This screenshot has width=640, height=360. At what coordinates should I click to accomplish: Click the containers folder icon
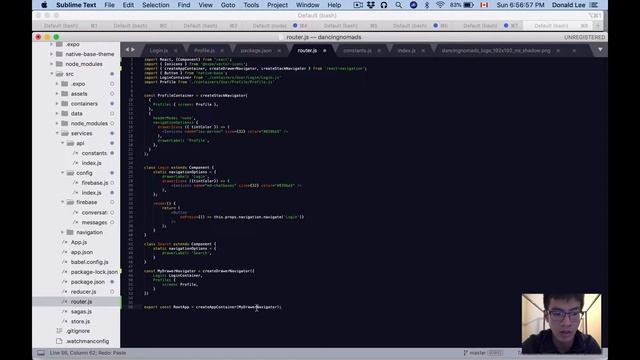pyautogui.click(x=64, y=104)
